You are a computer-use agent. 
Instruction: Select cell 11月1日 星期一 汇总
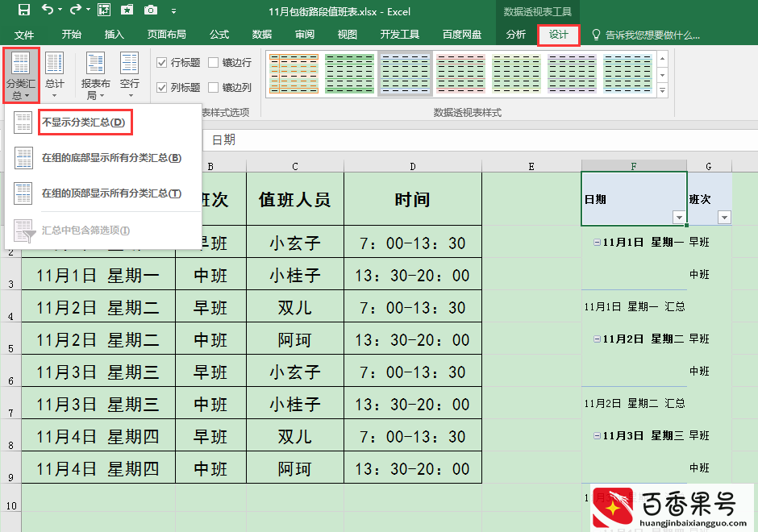coord(635,306)
